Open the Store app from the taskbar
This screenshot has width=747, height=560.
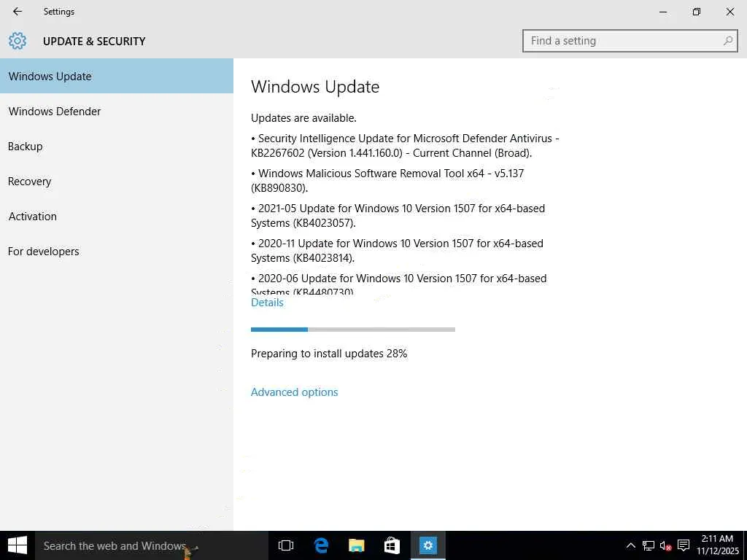click(392, 545)
